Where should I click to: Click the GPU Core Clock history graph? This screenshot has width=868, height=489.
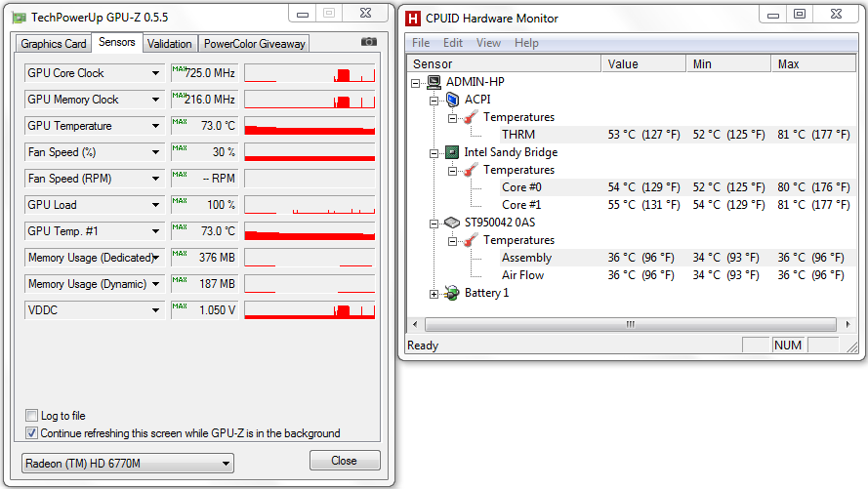coord(310,73)
